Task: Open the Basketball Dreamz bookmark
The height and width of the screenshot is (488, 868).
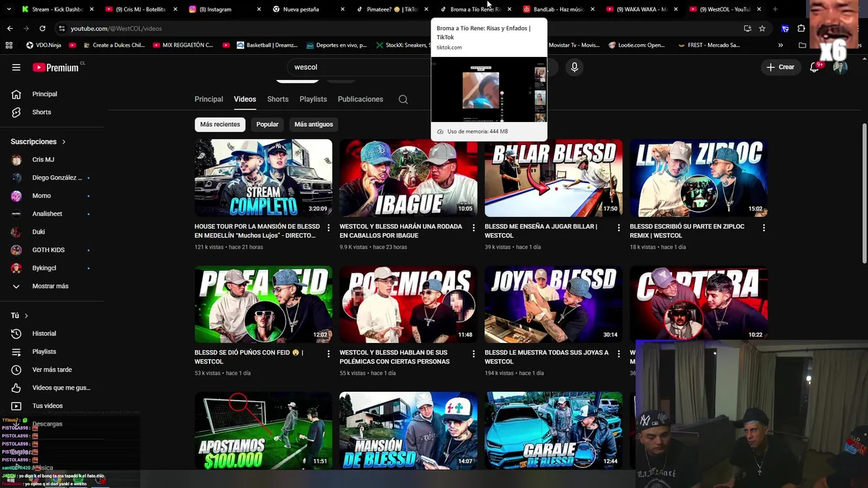Action: 267,45
